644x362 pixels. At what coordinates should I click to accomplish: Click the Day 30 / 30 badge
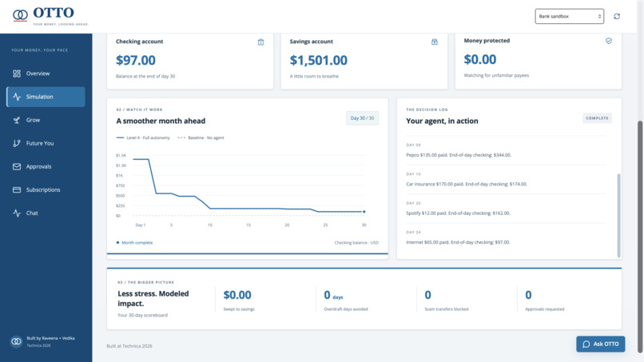click(362, 118)
